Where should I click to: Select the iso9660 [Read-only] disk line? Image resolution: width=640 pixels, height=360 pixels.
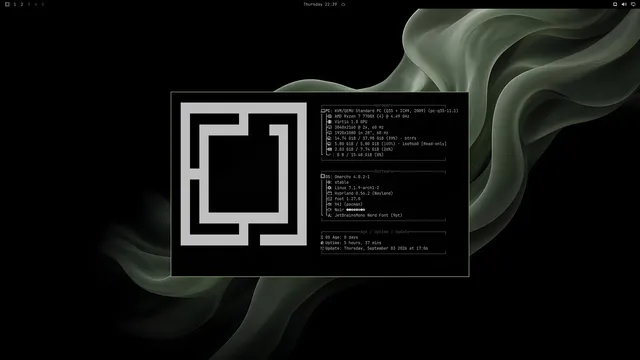[x=391, y=144]
